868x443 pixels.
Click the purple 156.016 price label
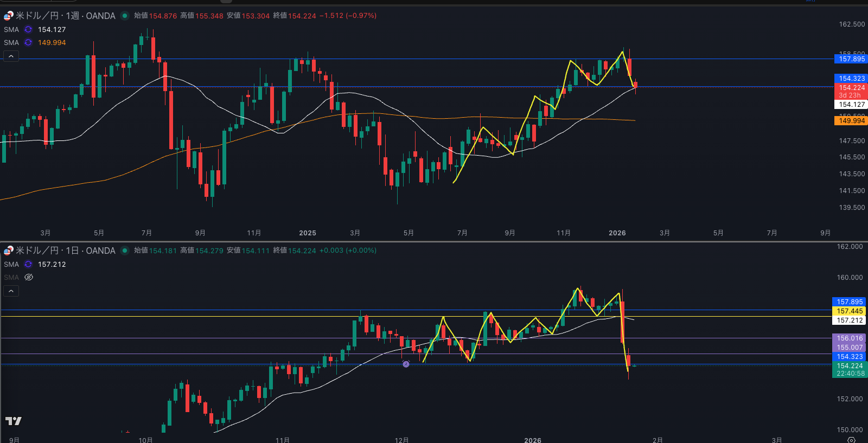pos(849,338)
